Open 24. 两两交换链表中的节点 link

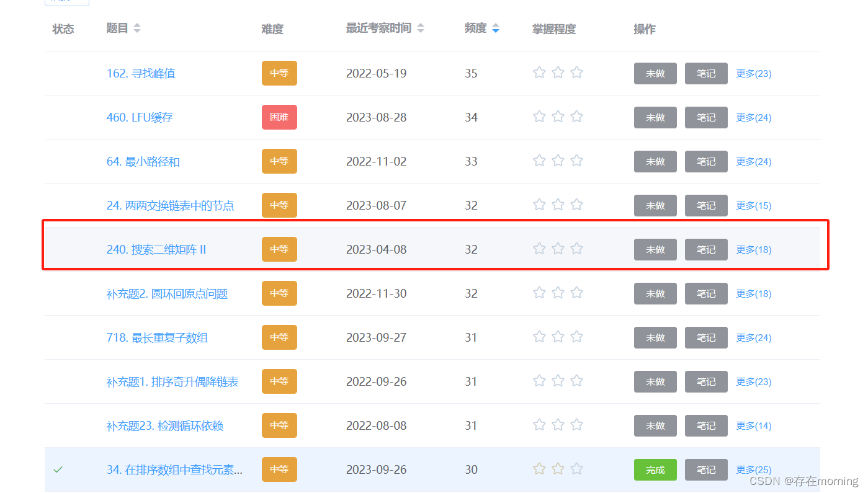[170, 205]
